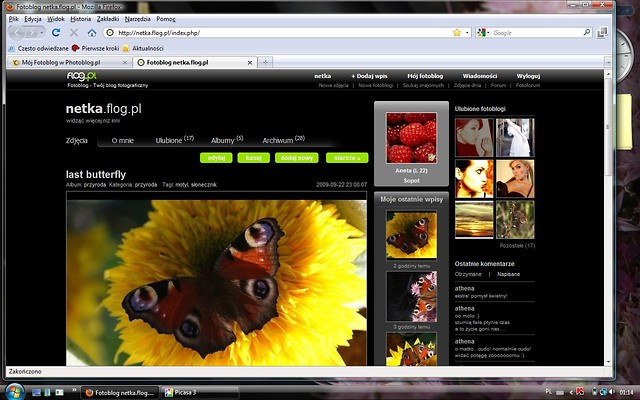Open Mój fotoblog link
Screen dimensions: 640x400
click(x=425, y=76)
